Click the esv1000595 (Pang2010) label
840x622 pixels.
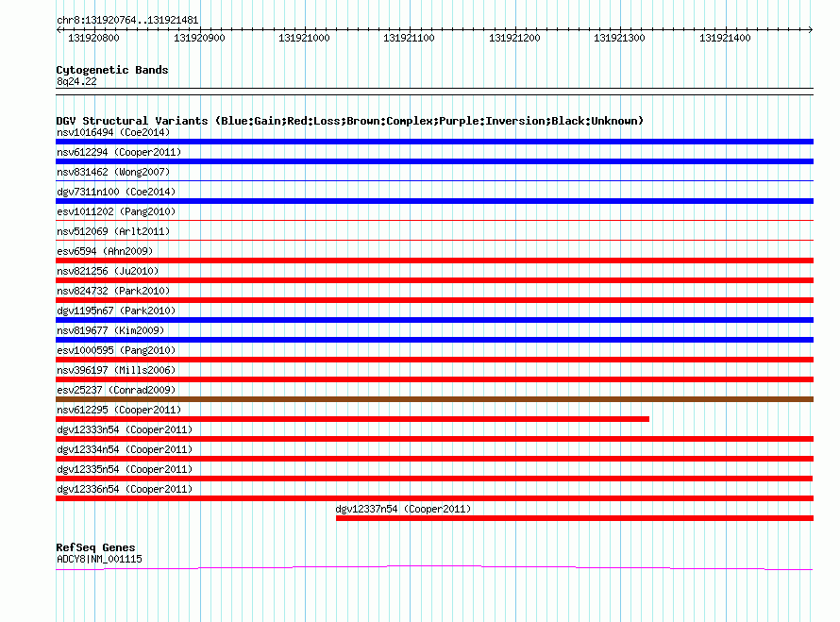pyautogui.click(x=116, y=350)
